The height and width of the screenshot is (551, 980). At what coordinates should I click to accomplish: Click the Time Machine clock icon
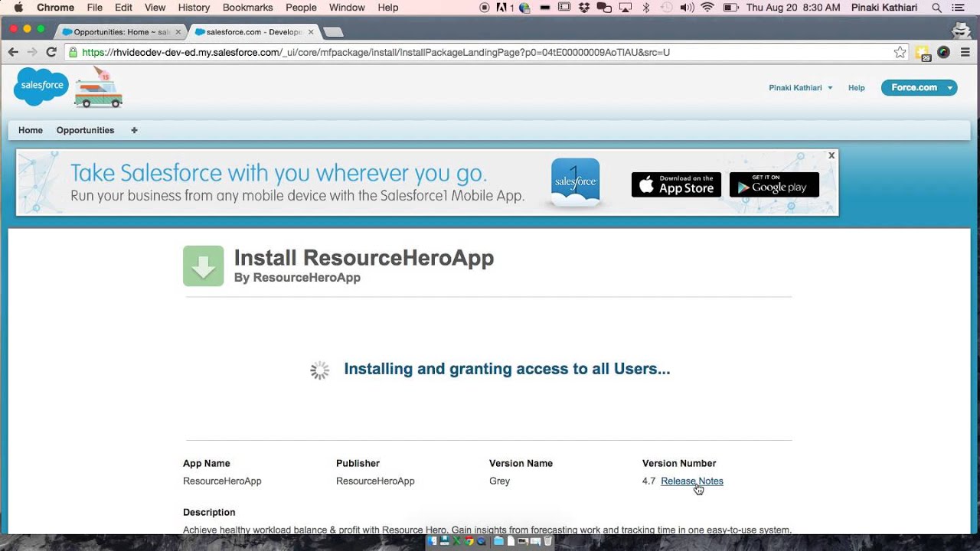[666, 8]
